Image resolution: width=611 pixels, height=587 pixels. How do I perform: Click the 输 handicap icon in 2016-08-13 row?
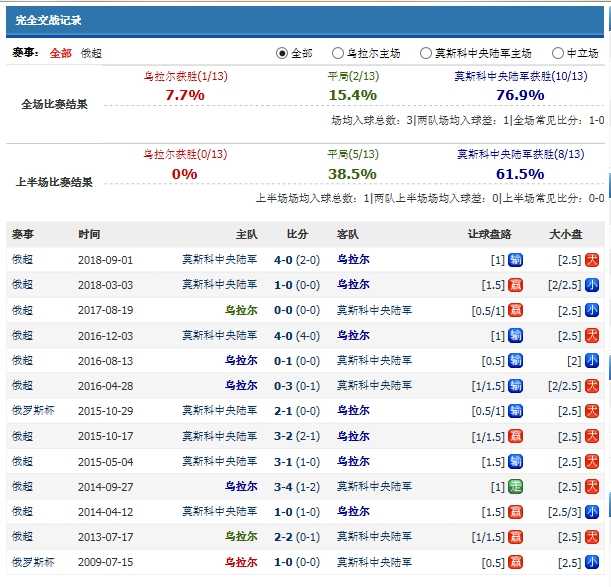(515, 361)
